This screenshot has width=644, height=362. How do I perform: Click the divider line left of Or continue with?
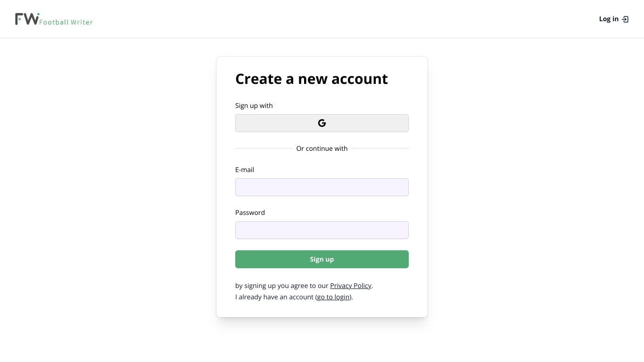[x=264, y=148]
